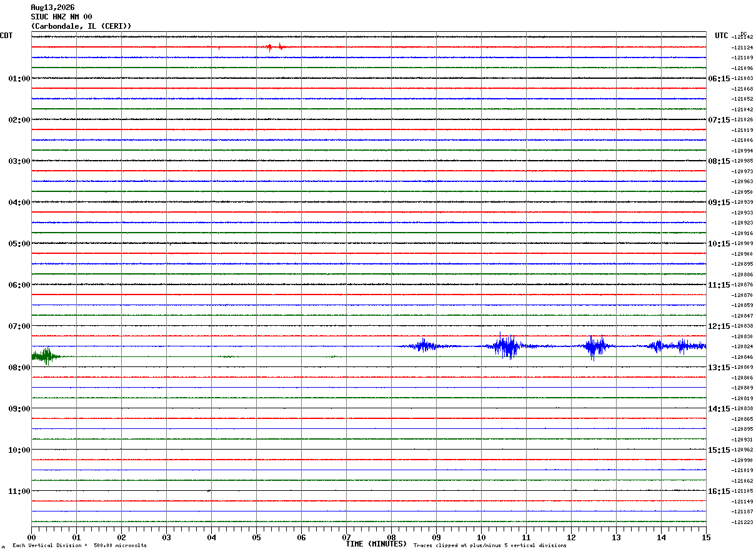Click the 12:15 UTC time label
The width and height of the screenshot is (756, 554).
(x=719, y=326)
